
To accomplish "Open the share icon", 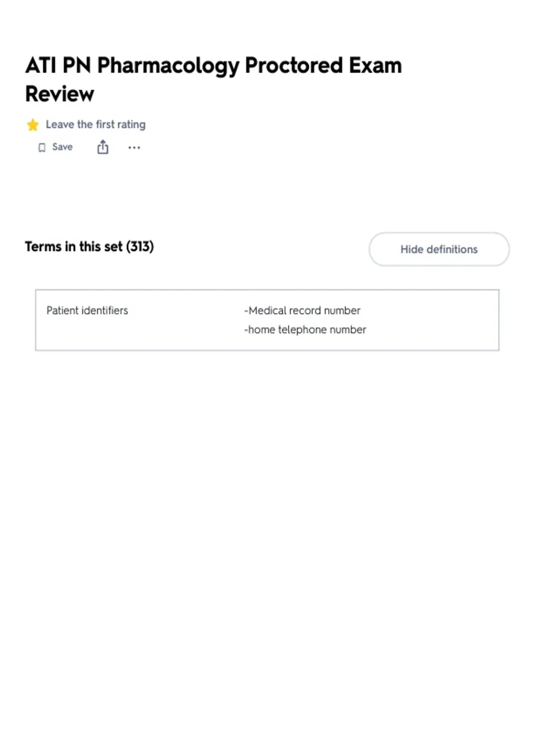I will 103,147.
